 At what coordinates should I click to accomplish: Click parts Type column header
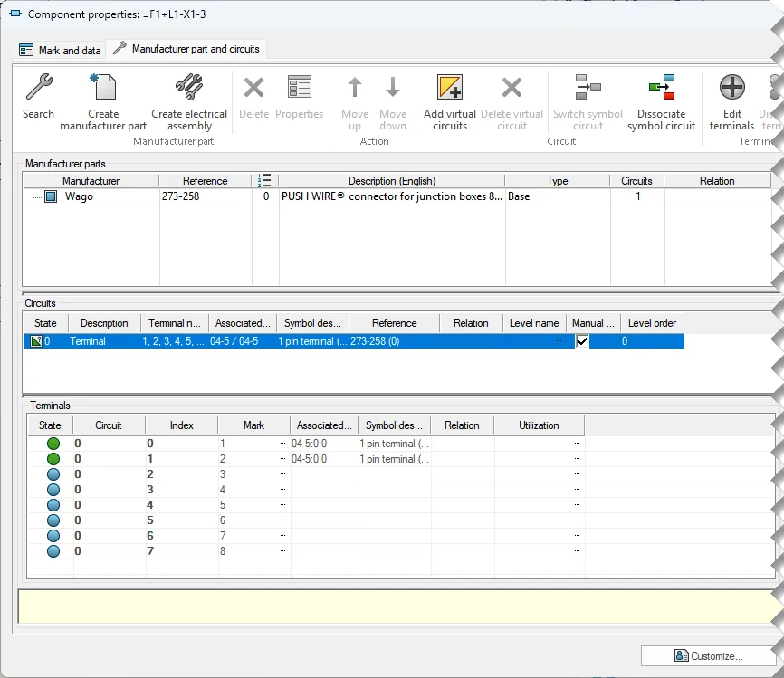557,180
